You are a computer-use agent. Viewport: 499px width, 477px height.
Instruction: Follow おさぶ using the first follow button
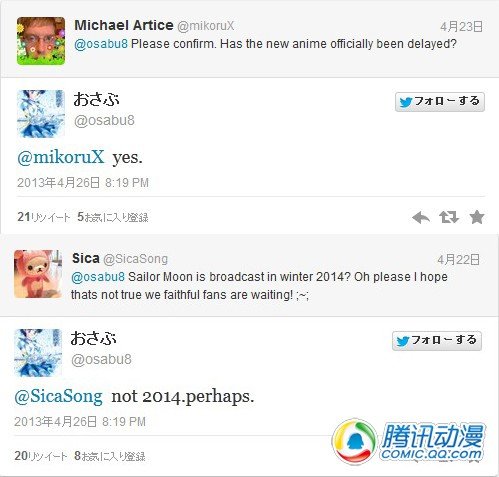point(440,102)
